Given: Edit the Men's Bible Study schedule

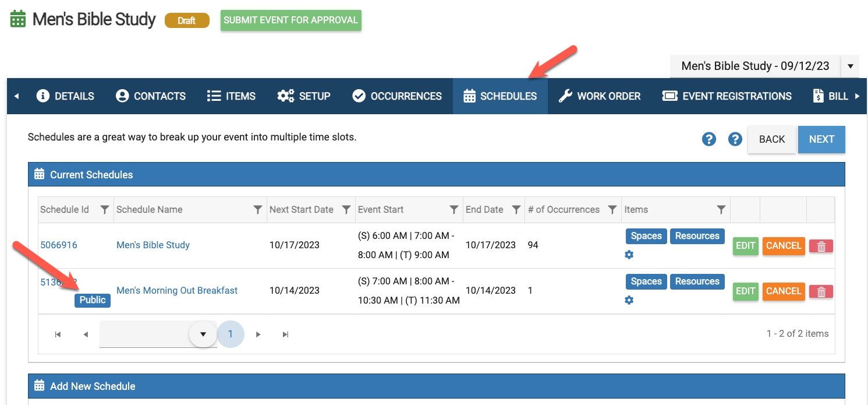Looking at the screenshot, I should tap(745, 246).
